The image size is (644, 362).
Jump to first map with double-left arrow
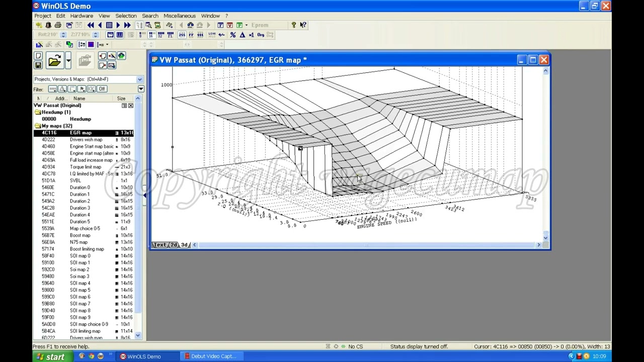click(x=91, y=25)
